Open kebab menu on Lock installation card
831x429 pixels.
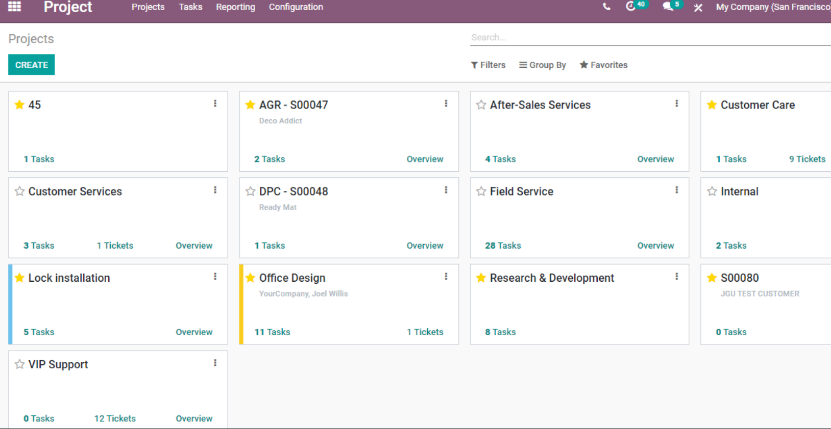pyautogui.click(x=215, y=276)
